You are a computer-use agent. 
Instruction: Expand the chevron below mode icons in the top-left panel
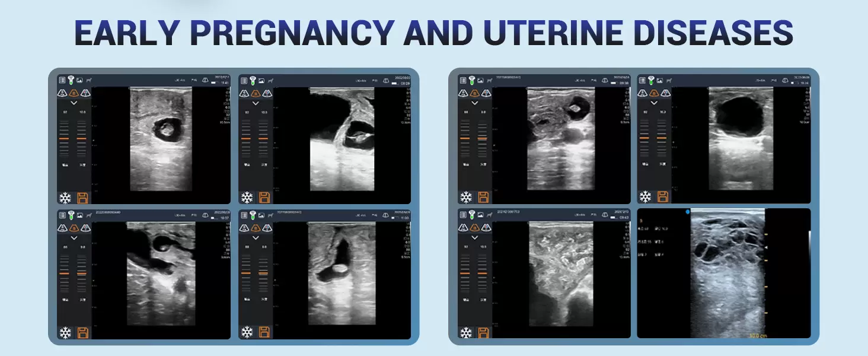pyautogui.click(x=74, y=103)
